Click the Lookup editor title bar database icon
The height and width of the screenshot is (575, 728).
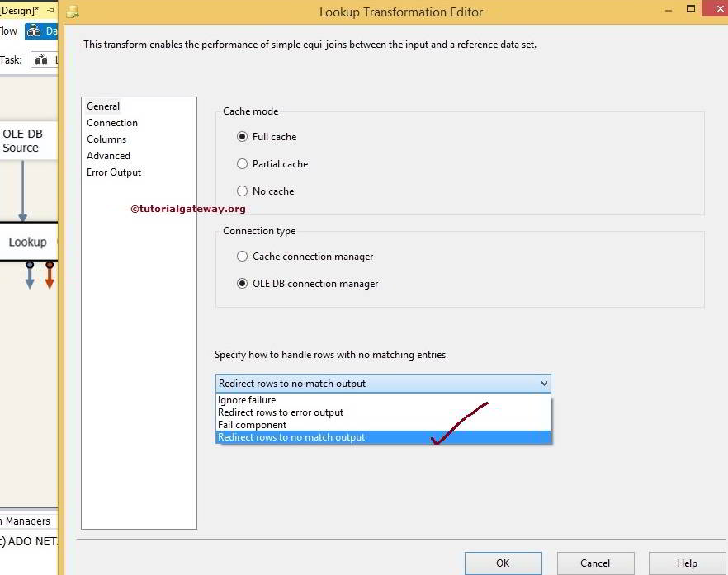[70, 12]
